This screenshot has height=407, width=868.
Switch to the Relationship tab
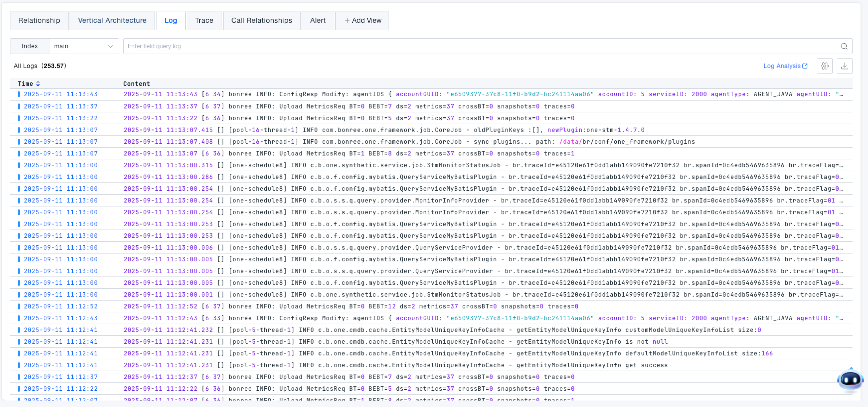(x=39, y=21)
